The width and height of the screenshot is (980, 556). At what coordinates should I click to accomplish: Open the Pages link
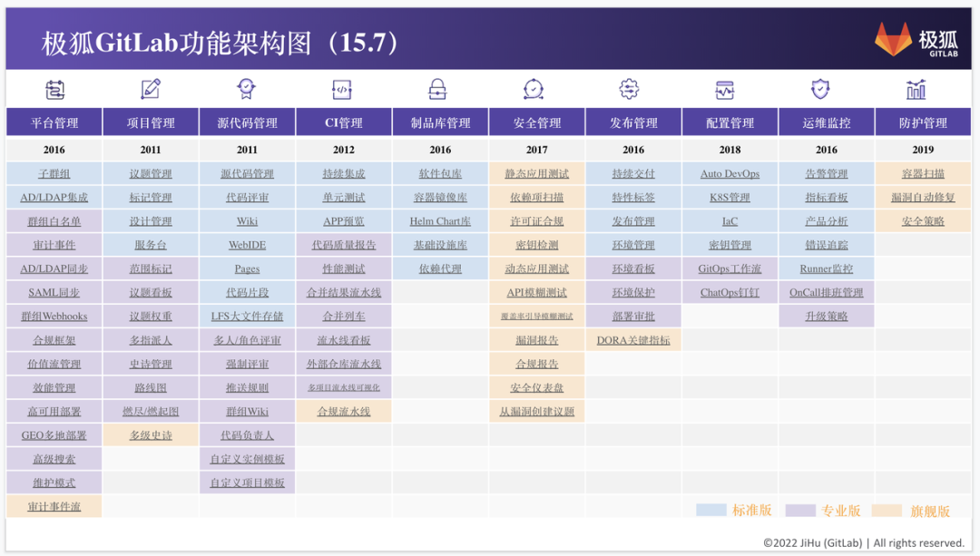tap(248, 268)
